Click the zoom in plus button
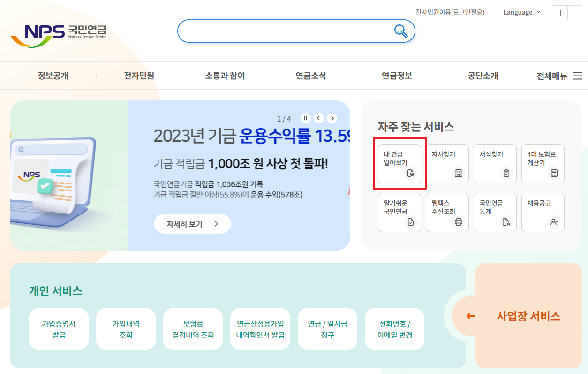The image size is (588, 374). tap(560, 13)
